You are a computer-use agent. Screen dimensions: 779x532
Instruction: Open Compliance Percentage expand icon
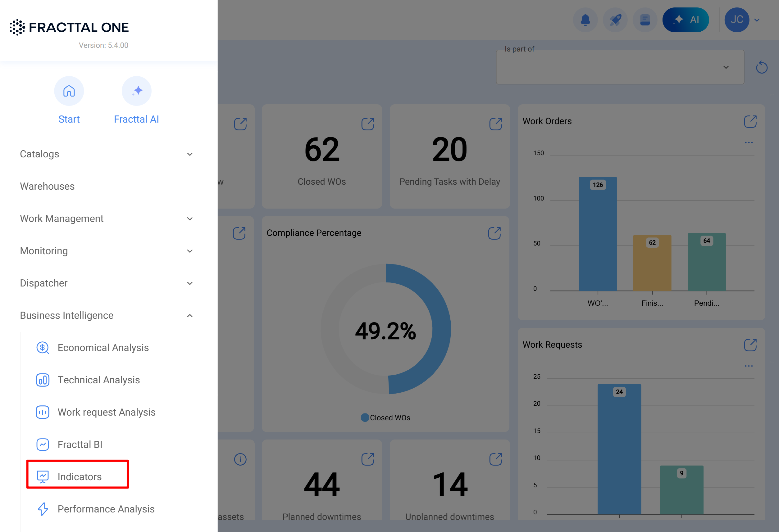tap(494, 233)
